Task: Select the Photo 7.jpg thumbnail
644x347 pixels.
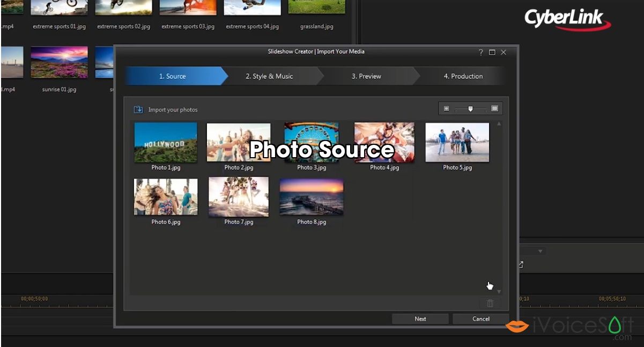Action: tap(239, 197)
